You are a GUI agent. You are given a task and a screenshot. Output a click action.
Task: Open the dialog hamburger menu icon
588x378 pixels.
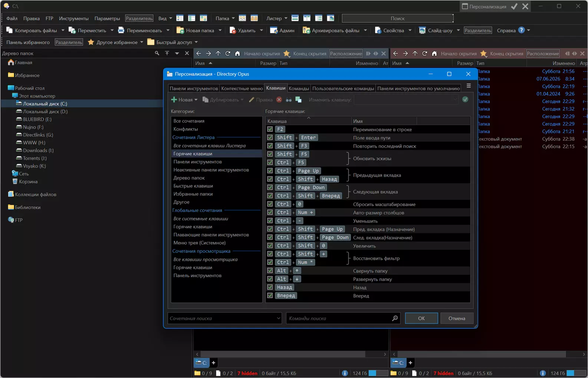tap(469, 86)
